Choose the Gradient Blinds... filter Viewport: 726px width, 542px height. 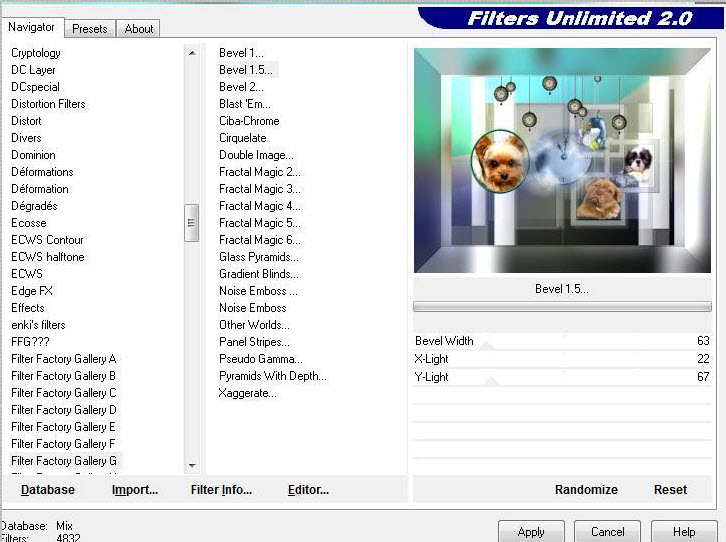point(259,274)
